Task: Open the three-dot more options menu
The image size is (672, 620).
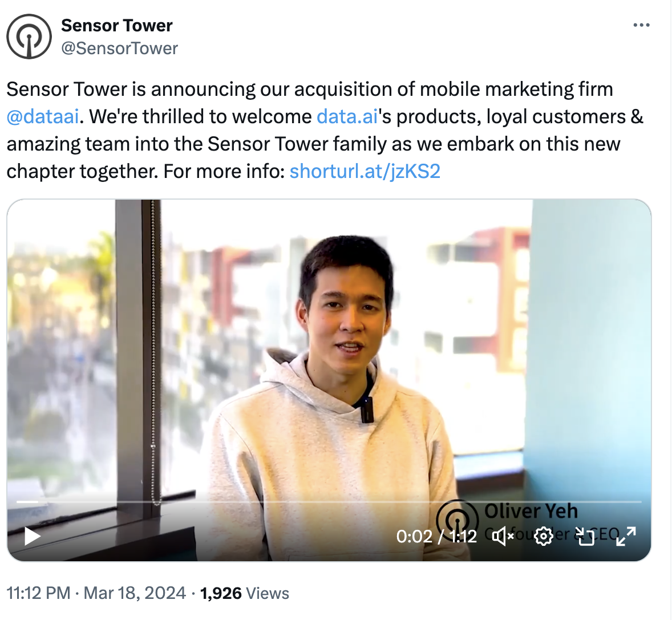Action: tap(641, 25)
